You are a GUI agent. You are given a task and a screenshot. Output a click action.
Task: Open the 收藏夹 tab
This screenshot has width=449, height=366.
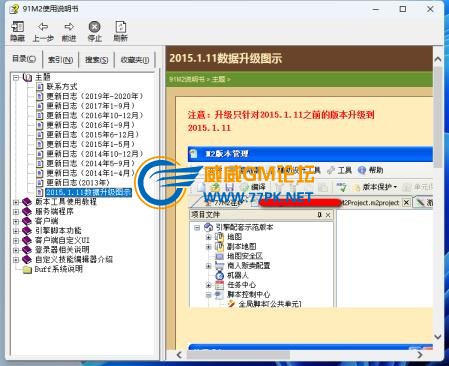point(135,60)
